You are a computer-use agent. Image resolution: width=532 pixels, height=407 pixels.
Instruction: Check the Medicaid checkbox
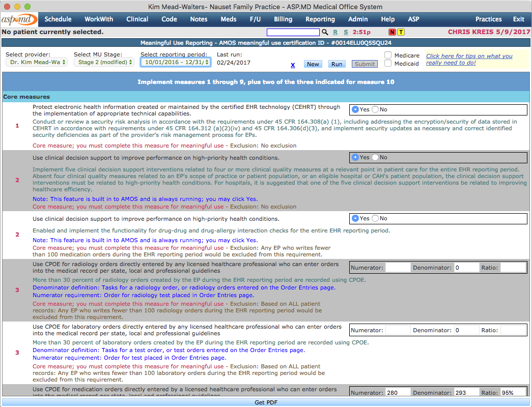pos(388,63)
